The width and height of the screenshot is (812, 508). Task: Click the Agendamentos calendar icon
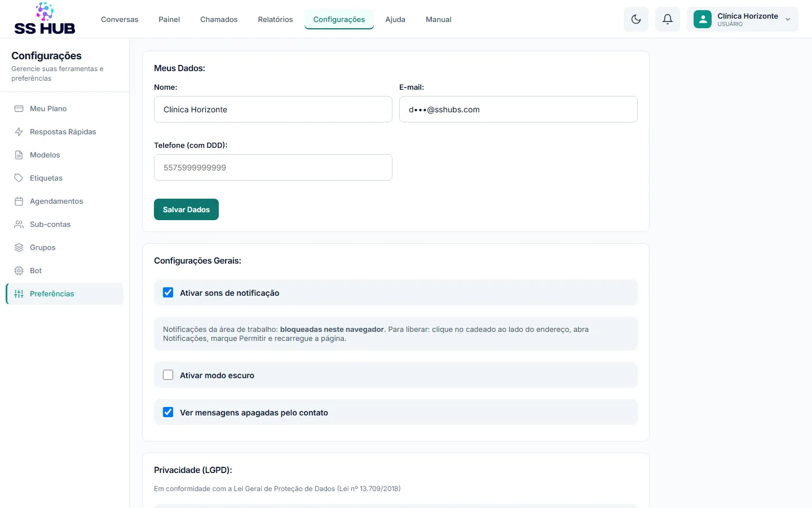click(19, 201)
